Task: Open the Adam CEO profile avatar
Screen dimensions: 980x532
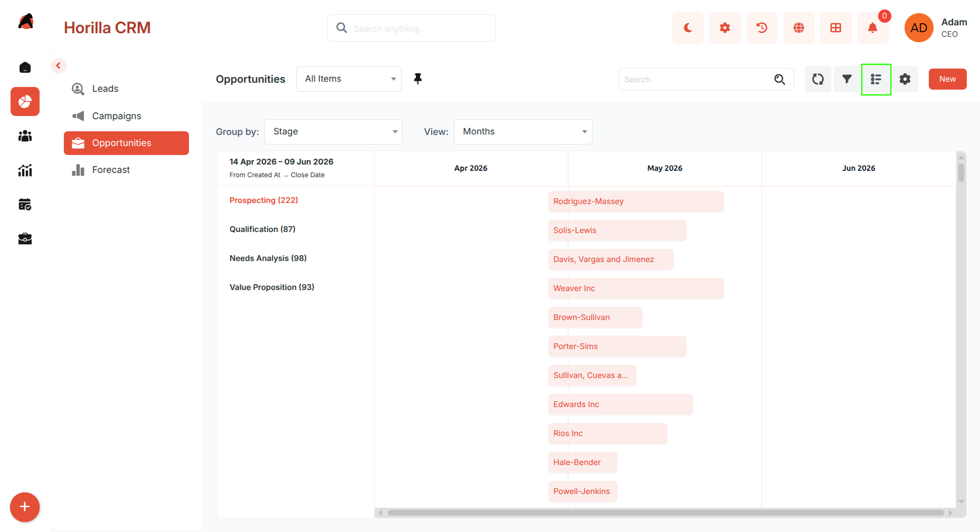Action: pyautogui.click(x=919, y=28)
